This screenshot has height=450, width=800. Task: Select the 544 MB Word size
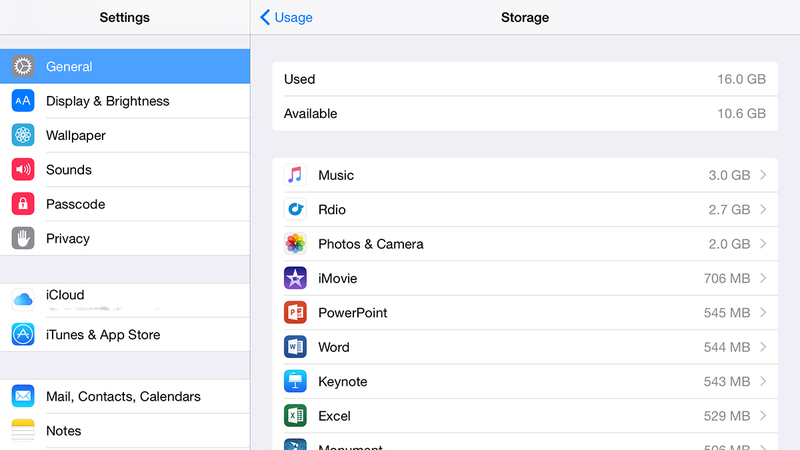tap(727, 347)
